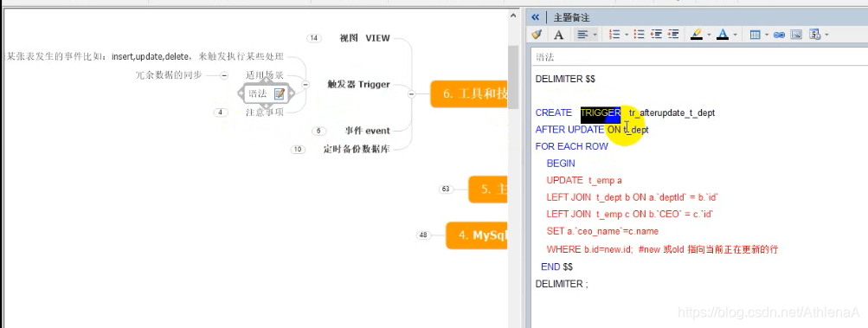Expand the 定时备份数据库 branch showing 10
Screen dimensions: 868x328
tap(298, 149)
